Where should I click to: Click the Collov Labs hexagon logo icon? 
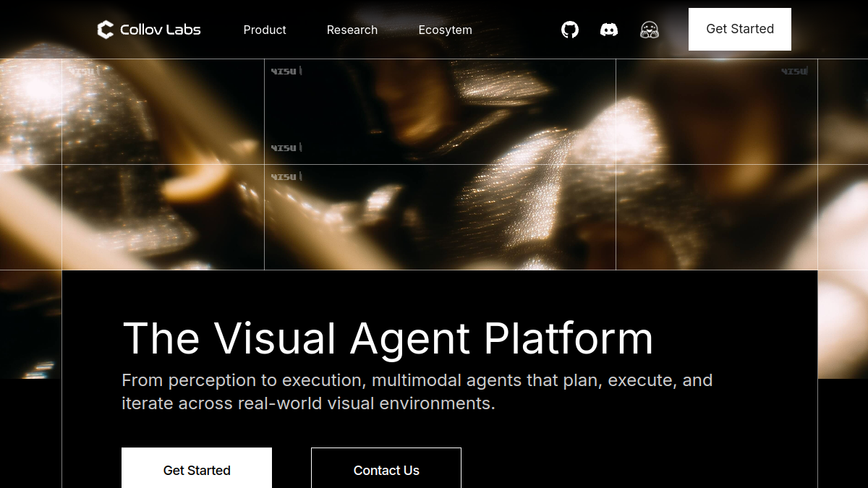click(106, 30)
